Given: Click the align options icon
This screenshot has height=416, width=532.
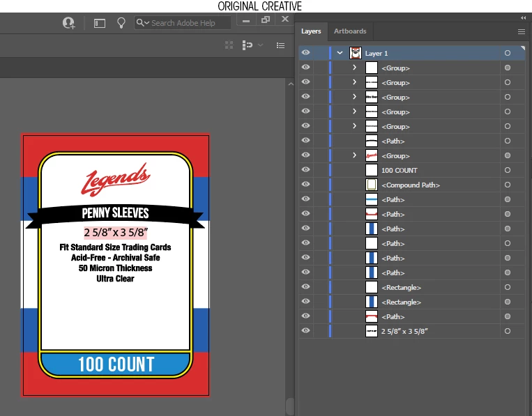Looking at the screenshot, I should point(248,45).
